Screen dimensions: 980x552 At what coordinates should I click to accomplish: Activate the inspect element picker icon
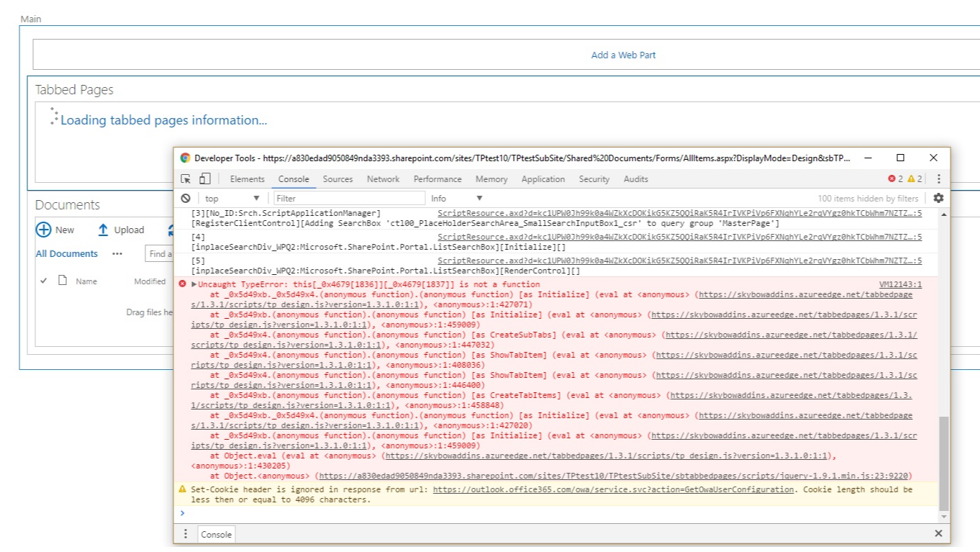(x=186, y=179)
